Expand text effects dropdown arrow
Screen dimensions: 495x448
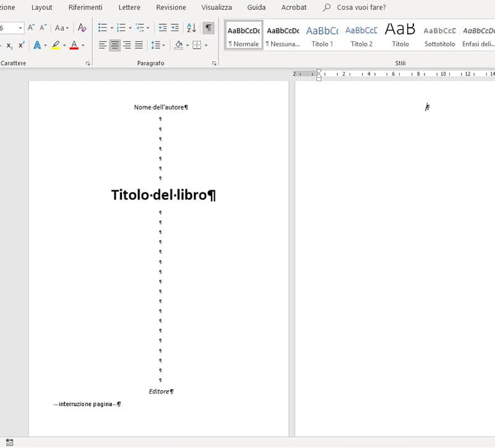click(45, 45)
